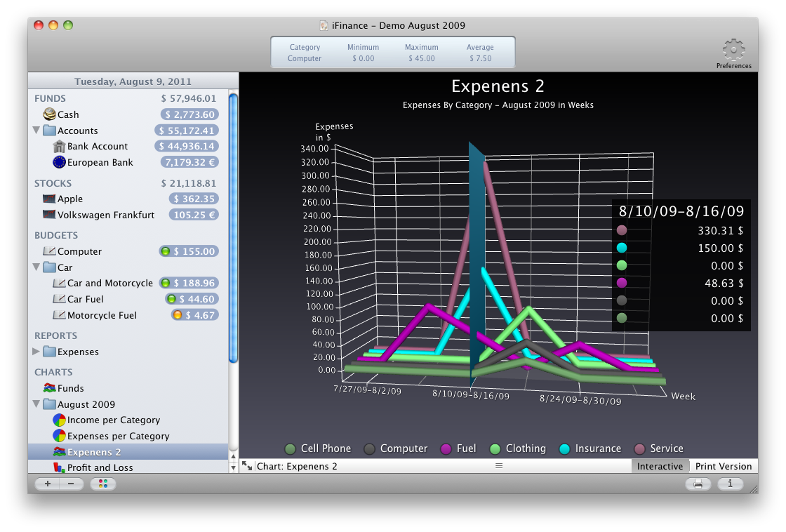Click the chart expand arrows icon

(x=246, y=466)
